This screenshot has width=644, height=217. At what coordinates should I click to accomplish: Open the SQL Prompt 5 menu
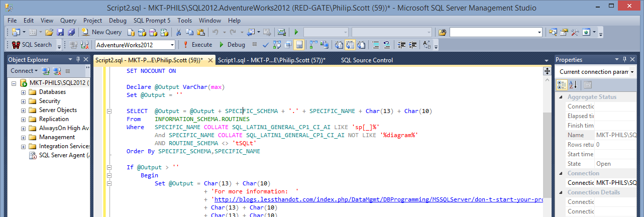tap(152, 21)
